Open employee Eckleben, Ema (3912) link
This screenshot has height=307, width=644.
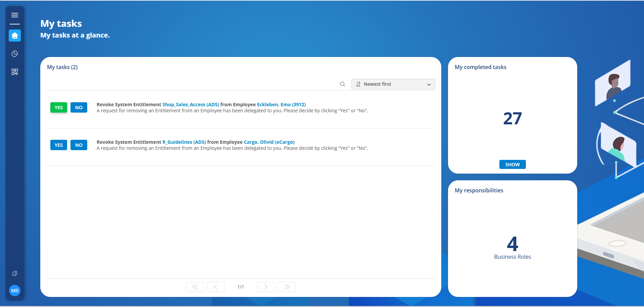click(281, 105)
